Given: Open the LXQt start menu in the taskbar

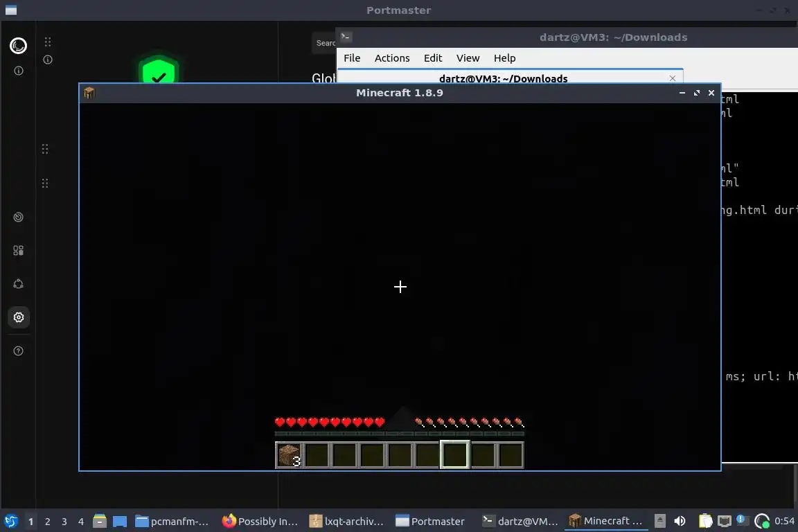Looking at the screenshot, I should click(10, 522).
